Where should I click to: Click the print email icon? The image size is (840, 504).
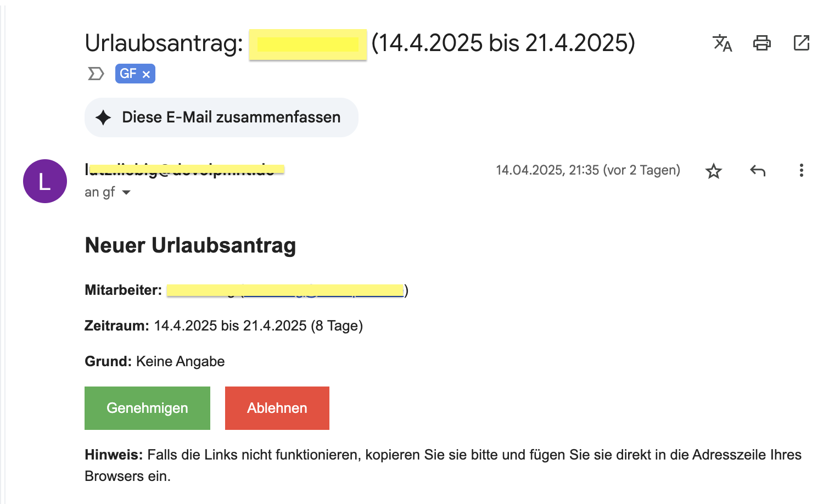[761, 43]
